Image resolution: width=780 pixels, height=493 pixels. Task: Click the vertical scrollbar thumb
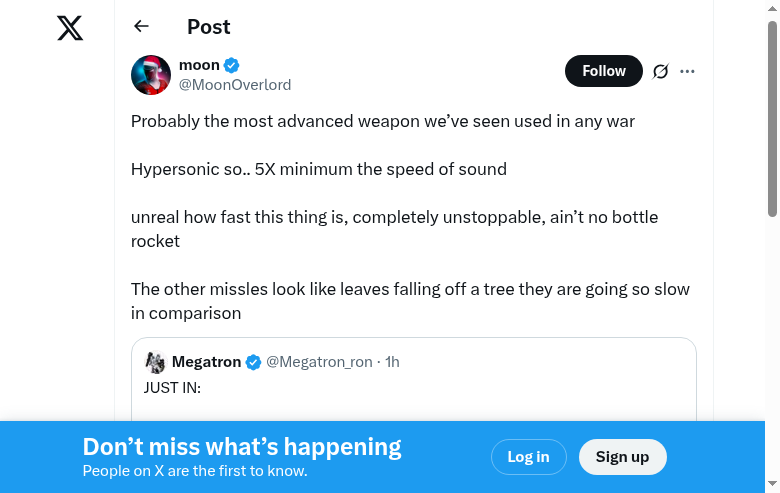pyautogui.click(x=772, y=115)
